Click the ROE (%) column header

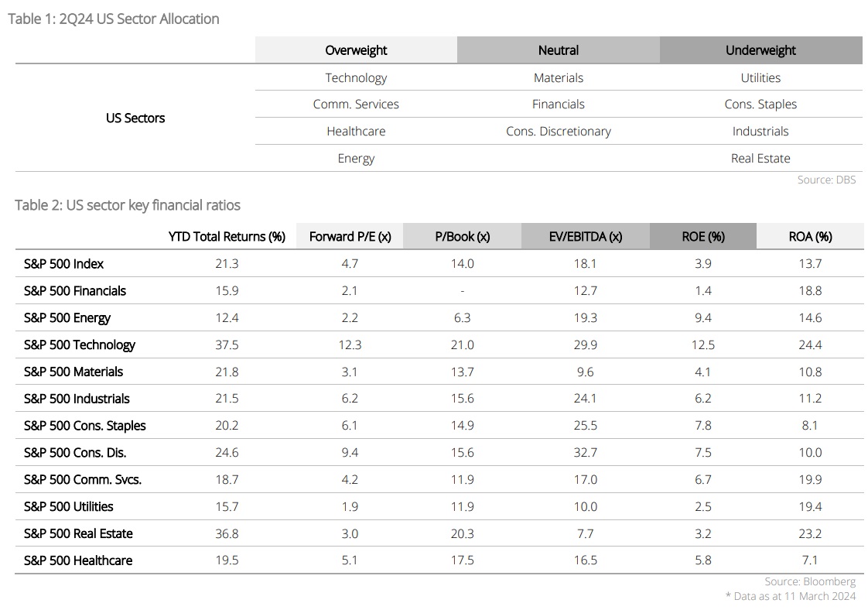click(x=703, y=237)
